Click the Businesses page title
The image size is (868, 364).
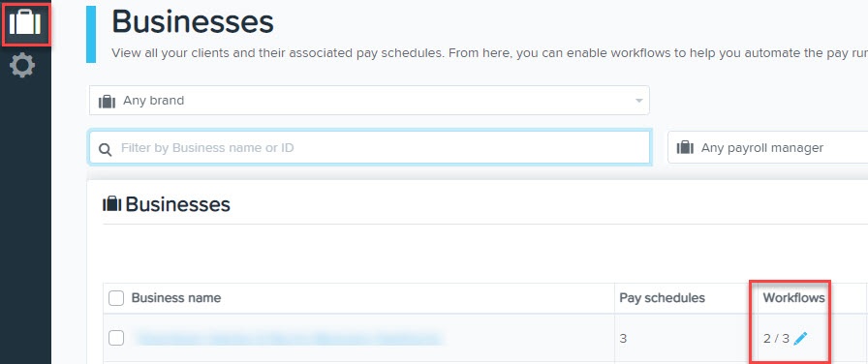193,22
